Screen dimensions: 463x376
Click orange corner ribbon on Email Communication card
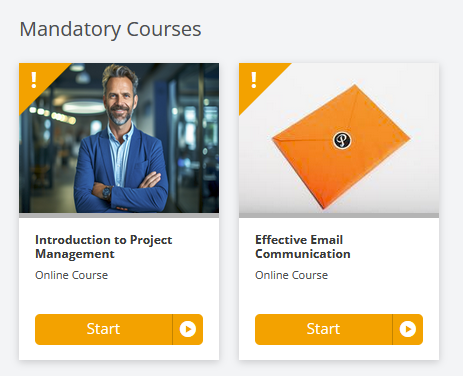pos(256,80)
